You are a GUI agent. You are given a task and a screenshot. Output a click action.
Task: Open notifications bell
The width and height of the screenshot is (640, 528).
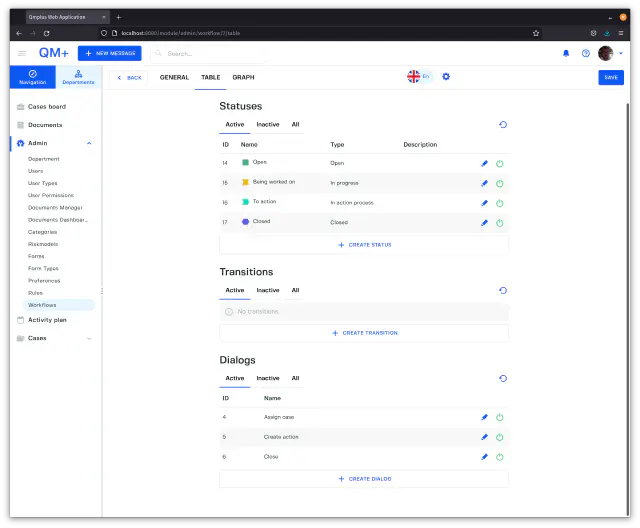tap(566, 53)
